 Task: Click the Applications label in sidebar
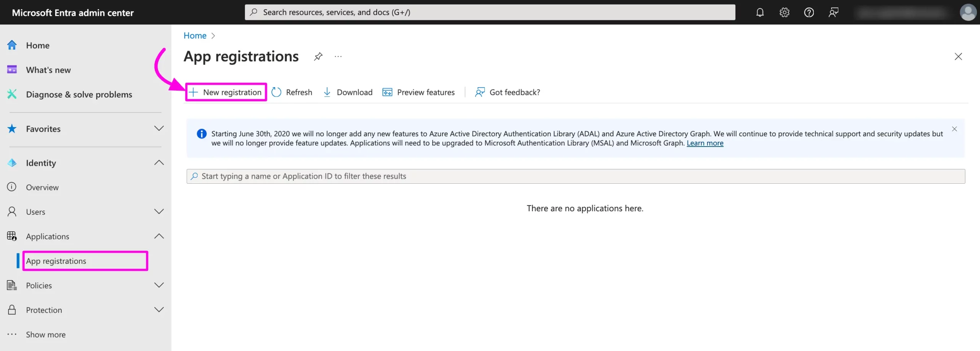(x=47, y=237)
